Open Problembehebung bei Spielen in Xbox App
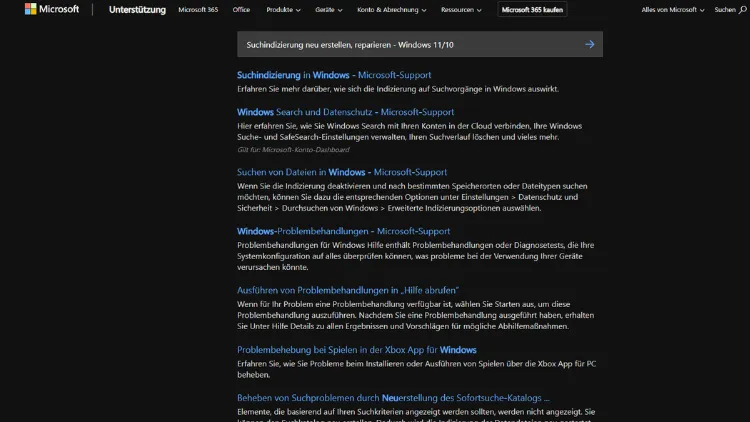Viewport: 750px width, 422px height. pos(356,350)
